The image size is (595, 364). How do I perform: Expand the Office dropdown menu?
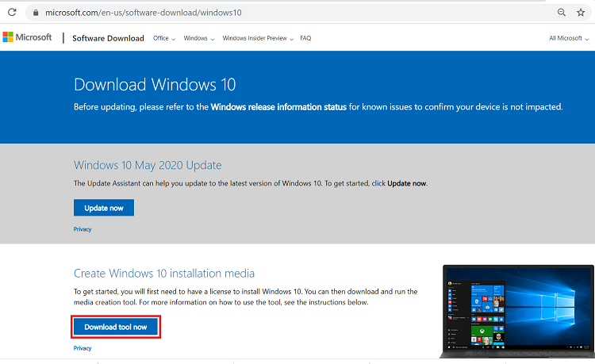163,38
